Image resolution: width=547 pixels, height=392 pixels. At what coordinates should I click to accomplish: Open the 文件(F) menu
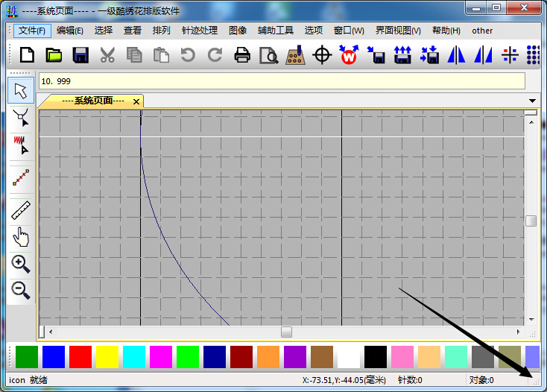coord(32,31)
